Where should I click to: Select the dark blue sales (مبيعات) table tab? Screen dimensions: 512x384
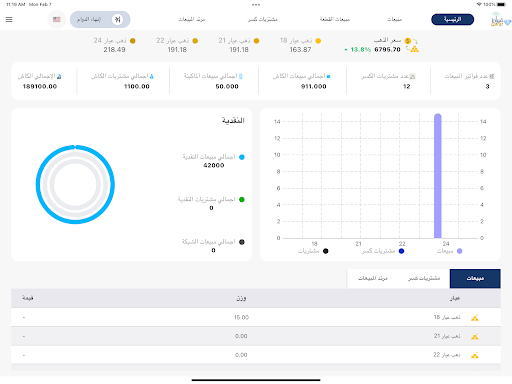475,278
